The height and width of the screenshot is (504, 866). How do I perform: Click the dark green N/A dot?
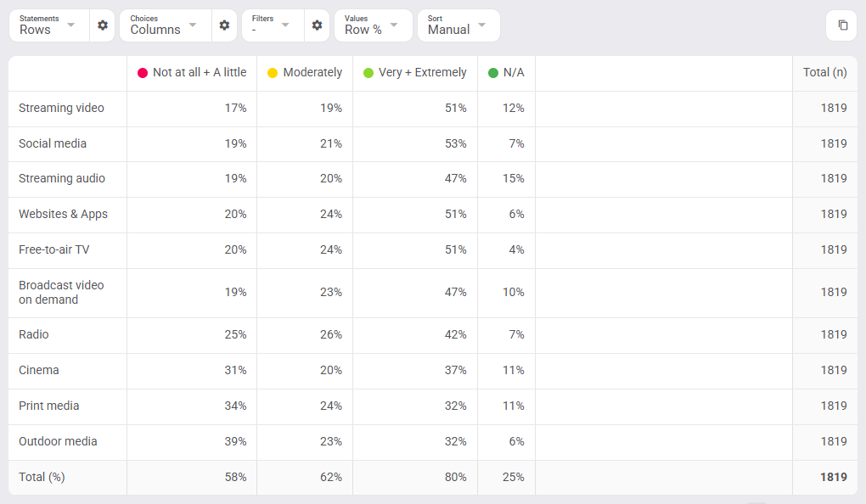(x=493, y=73)
